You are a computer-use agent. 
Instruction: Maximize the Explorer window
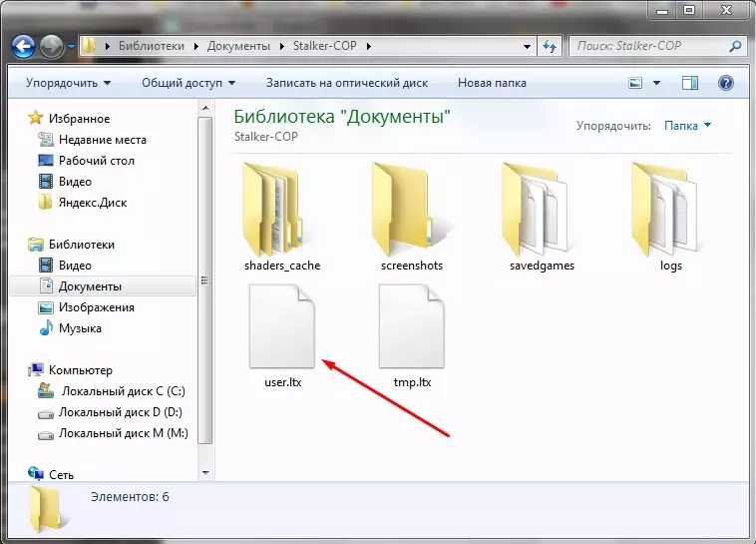click(x=689, y=10)
